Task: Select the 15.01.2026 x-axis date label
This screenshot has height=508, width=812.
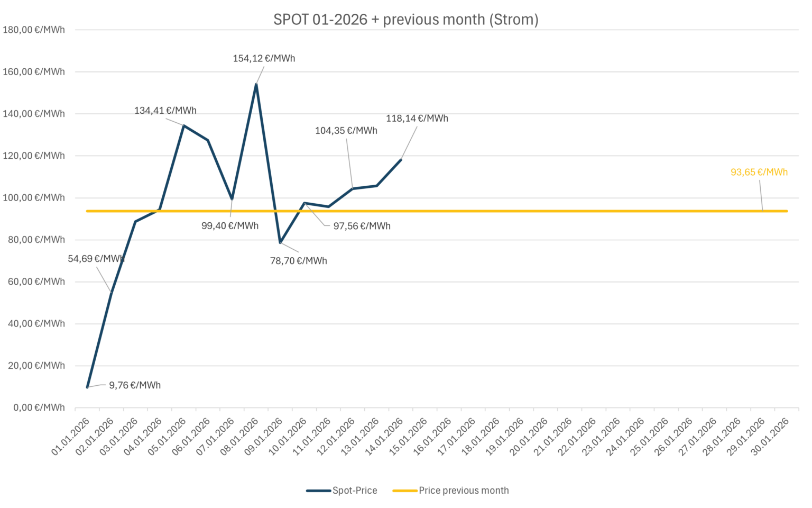Action: [x=408, y=437]
